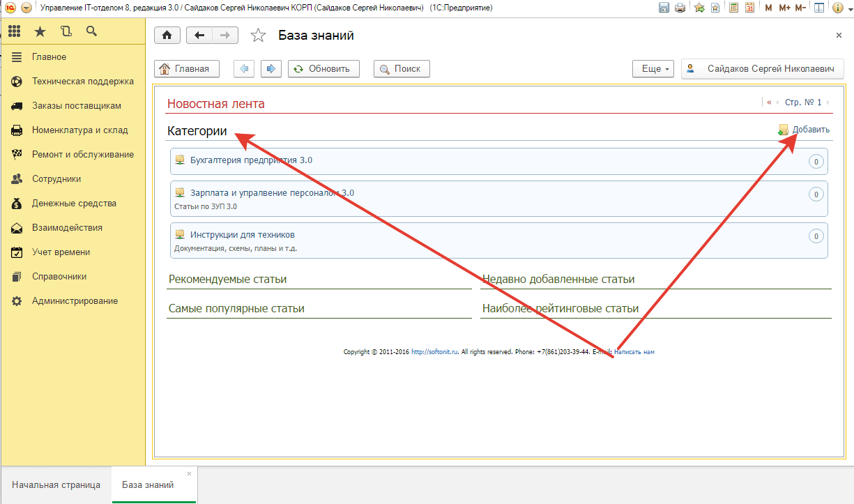The image size is (854, 504).
Task: Click the previous page ‹ arrow near Стр. № 1
Action: (778, 102)
